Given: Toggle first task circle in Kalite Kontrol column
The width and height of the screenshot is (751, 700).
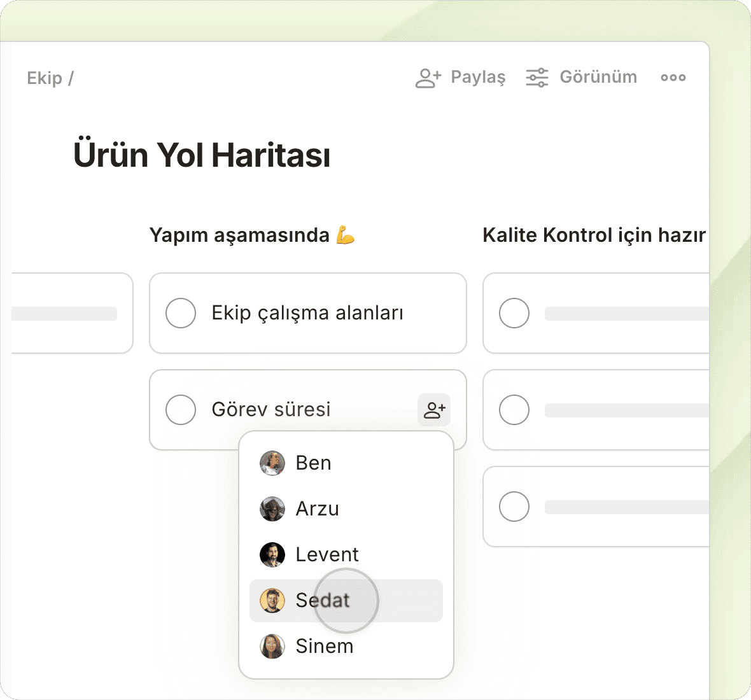Looking at the screenshot, I should 514,313.
